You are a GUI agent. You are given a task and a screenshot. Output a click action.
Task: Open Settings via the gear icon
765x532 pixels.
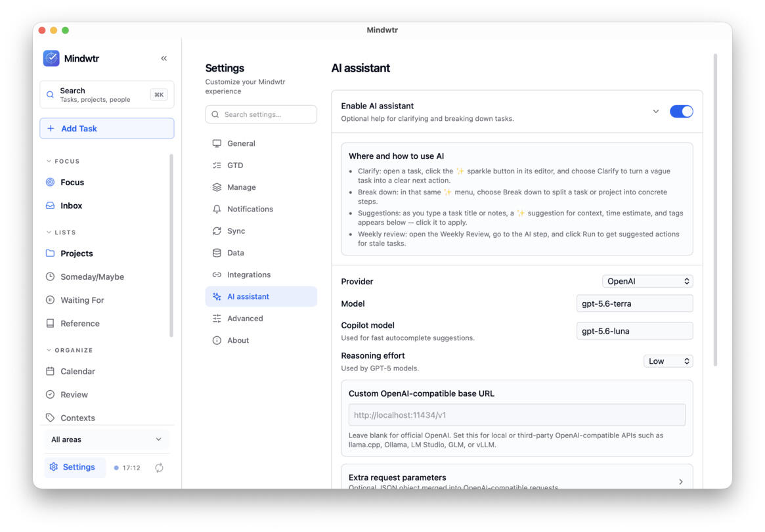pyautogui.click(x=54, y=467)
